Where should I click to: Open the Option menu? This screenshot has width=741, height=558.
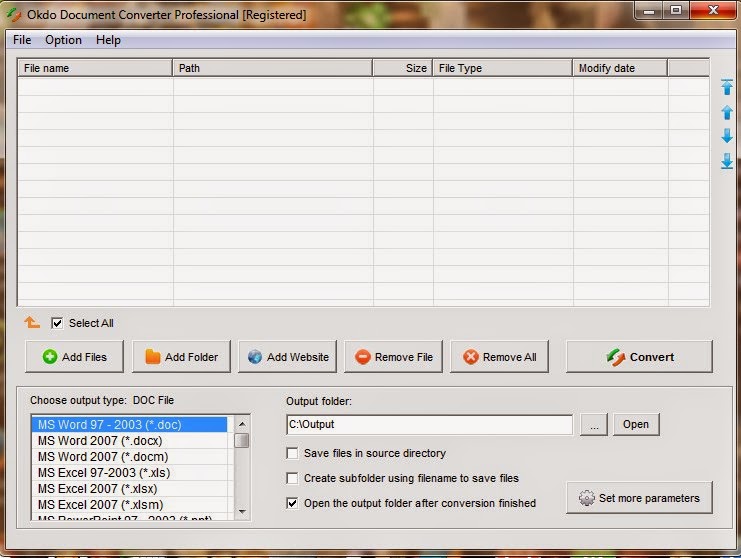(63, 40)
